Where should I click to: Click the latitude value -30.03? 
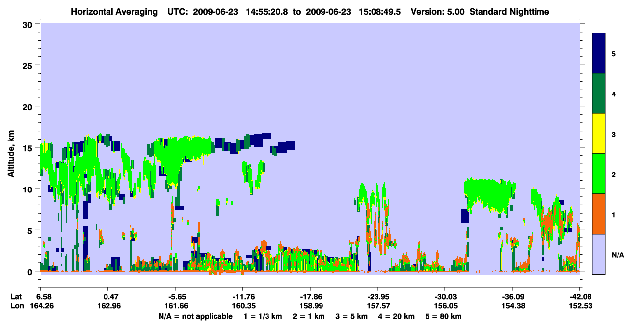coord(445,296)
